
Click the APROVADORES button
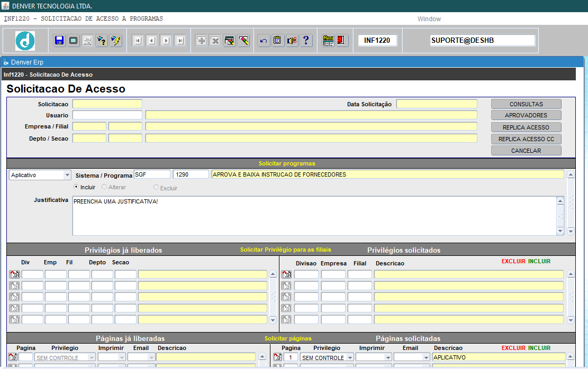[x=526, y=115]
